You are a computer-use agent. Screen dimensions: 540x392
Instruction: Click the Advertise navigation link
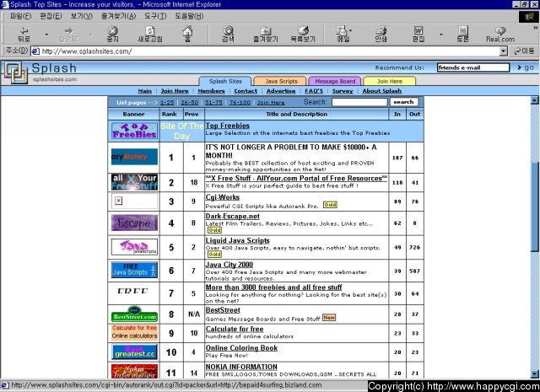(x=281, y=91)
